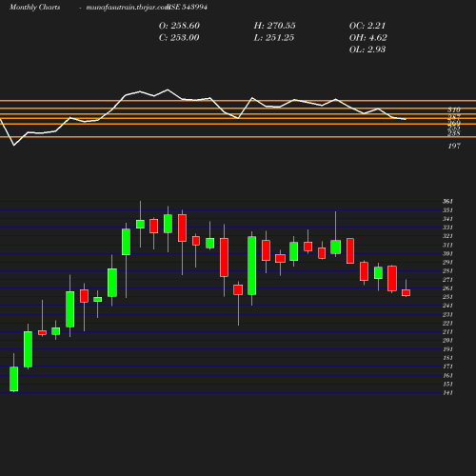This screenshot has width=476, height=476.
Task: Click the 281 price axis label
Action: point(447,270)
